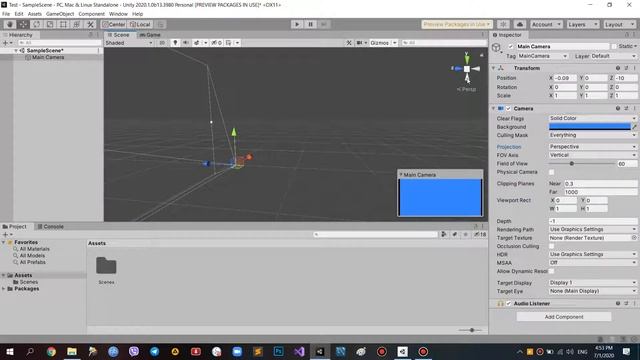Image resolution: width=640 pixels, height=360 pixels.
Task: Select All Materials favorite
Action: (35, 249)
